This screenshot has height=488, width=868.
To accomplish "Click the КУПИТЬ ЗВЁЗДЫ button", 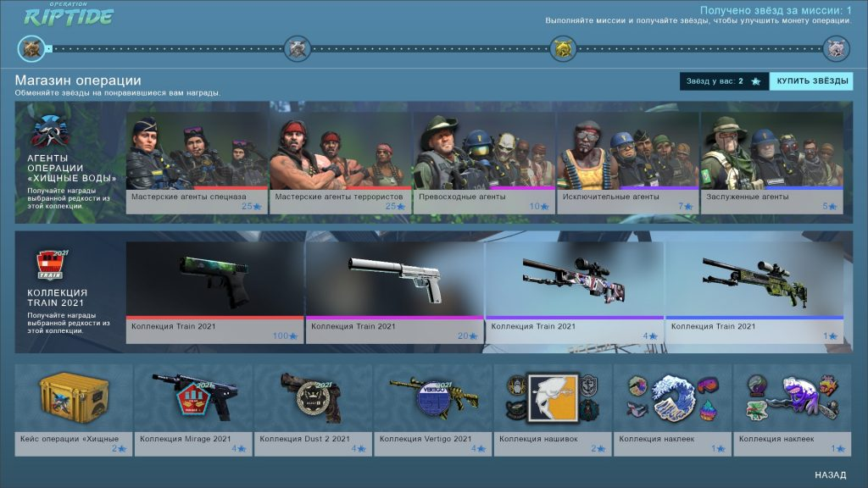I will point(811,81).
